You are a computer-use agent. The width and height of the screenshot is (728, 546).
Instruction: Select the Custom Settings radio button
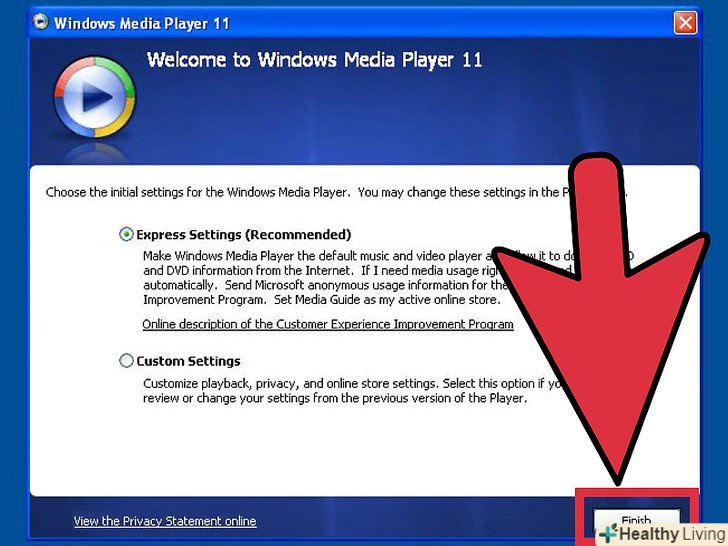pyautogui.click(x=126, y=361)
